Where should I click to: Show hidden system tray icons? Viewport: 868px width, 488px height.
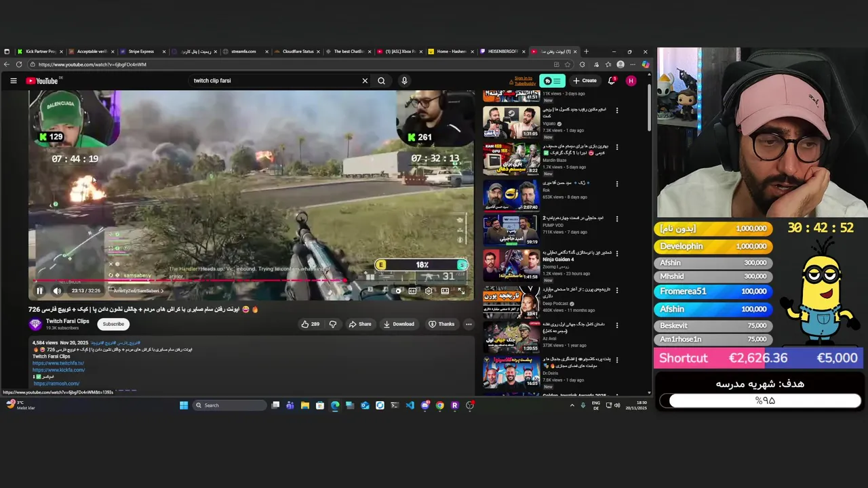pos(572,405)
